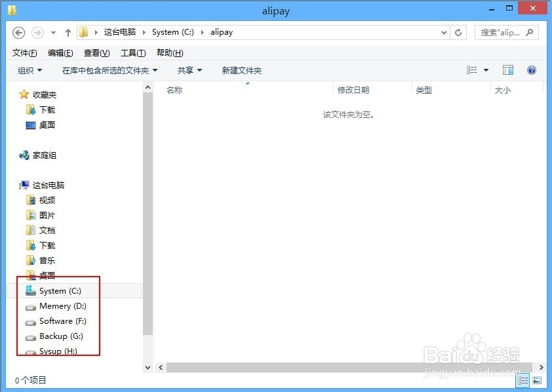This screenshot has width=552, height=392.
Task: Expand the arrow after 这台电脑 breadcrumb
Action: (144, 32)
